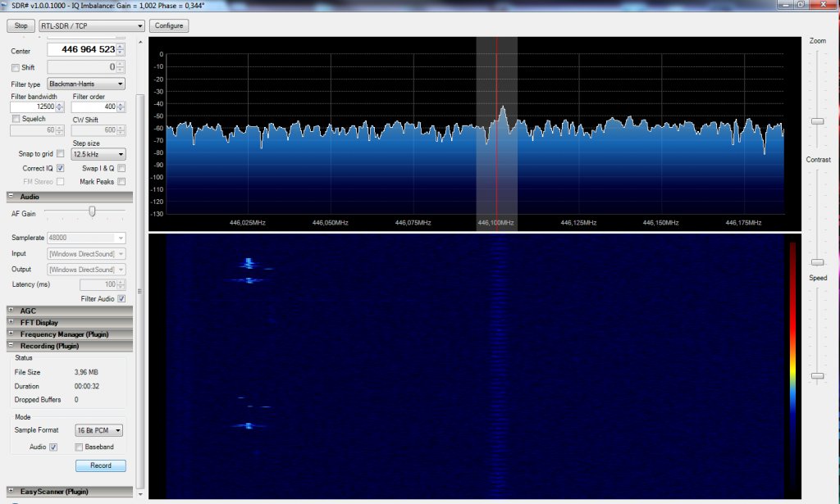Open the Sample Format 16 Bit PCM dropdown

point(98,430)
